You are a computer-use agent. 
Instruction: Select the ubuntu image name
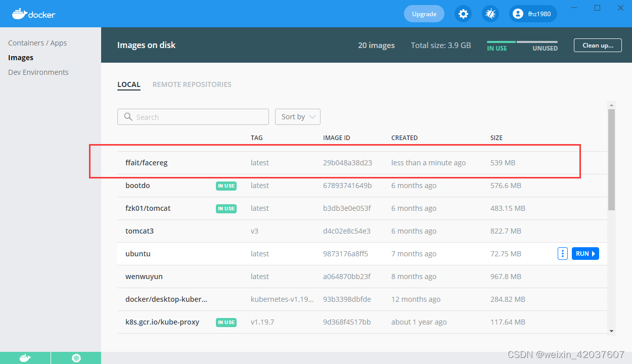(138, 254)
